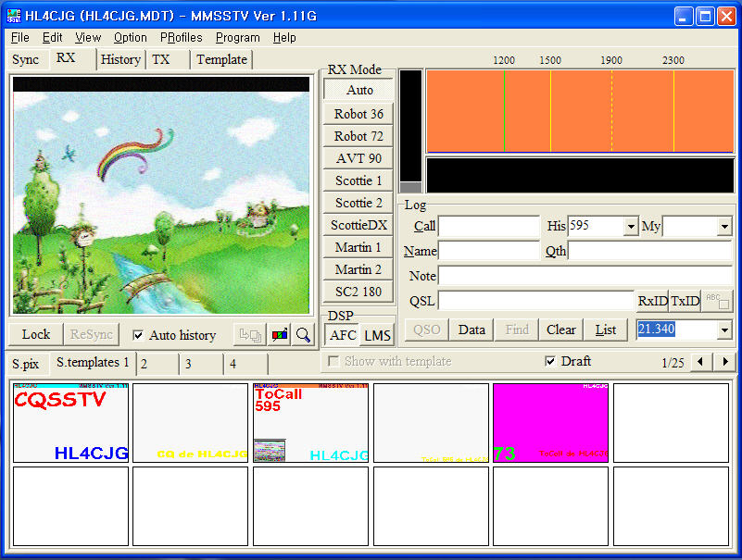Screen dimensions: 742x560
Task: Select the magenta 73 template thumbnail
Action: pyautogui.click(x=550, y=422)
